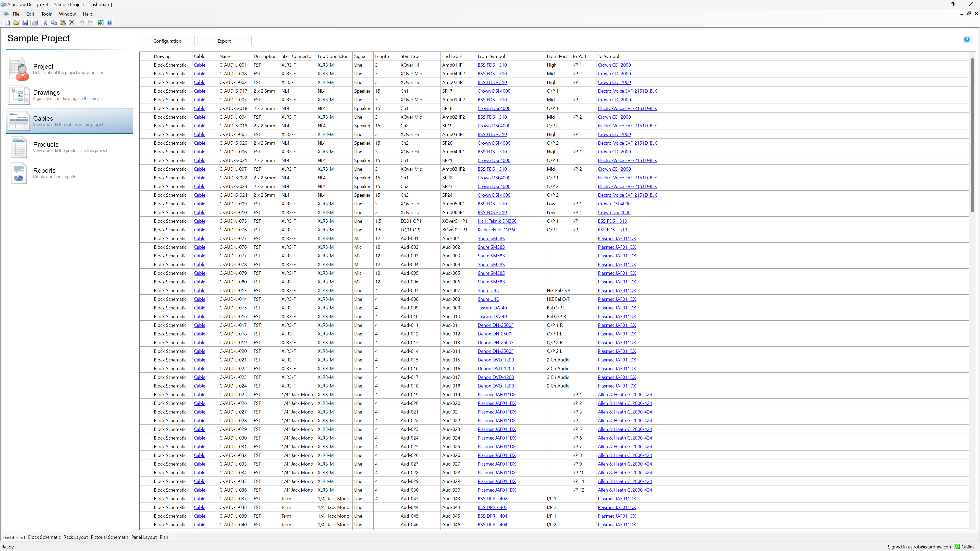This screenshot has height=551, width=980.
Task: Click the New document toolbar icon
Action: 8,23
